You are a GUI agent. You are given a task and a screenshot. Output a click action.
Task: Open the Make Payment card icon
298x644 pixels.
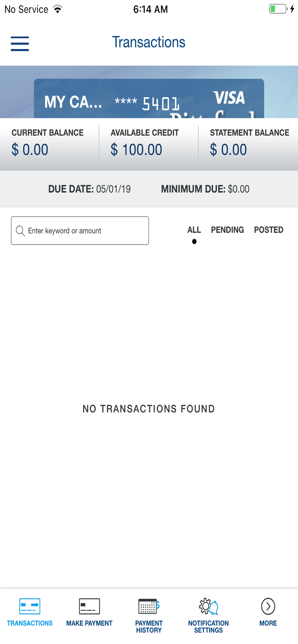point(89,606)
